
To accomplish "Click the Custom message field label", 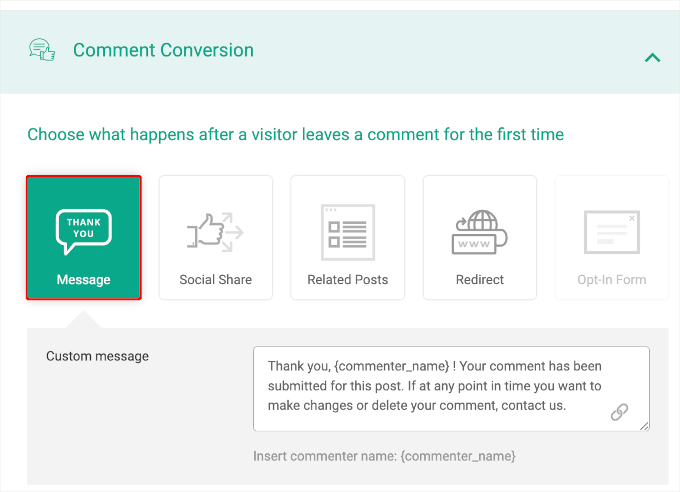I will (x=97, y=356).
